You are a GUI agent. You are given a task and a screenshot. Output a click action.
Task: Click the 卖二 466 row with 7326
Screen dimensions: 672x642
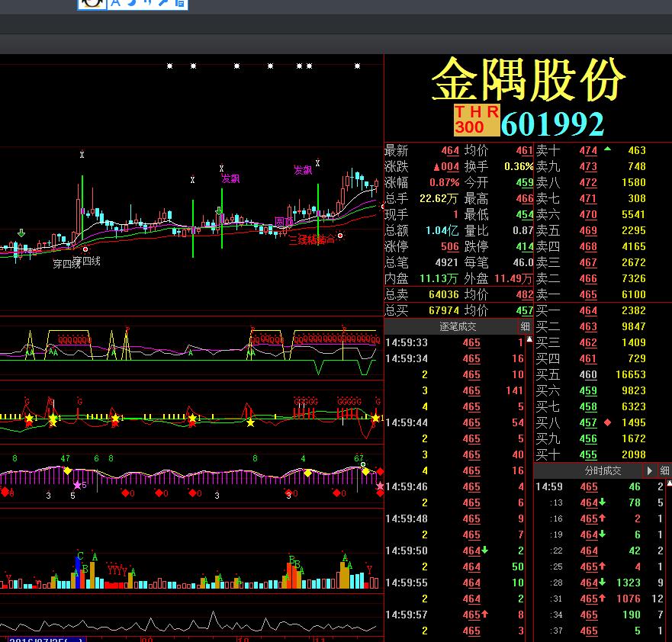coord(602,278)
